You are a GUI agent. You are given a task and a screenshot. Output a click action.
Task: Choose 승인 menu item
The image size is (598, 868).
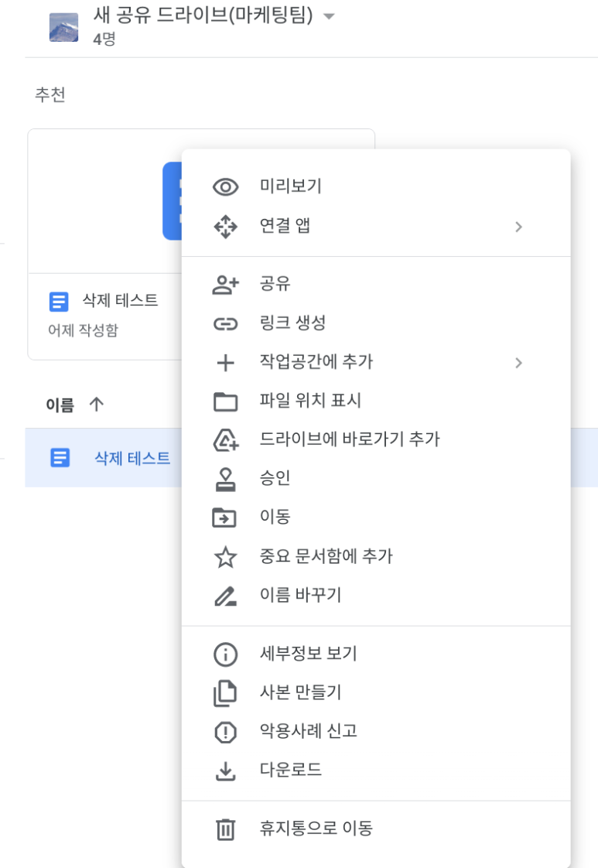(x=376, y=479)
